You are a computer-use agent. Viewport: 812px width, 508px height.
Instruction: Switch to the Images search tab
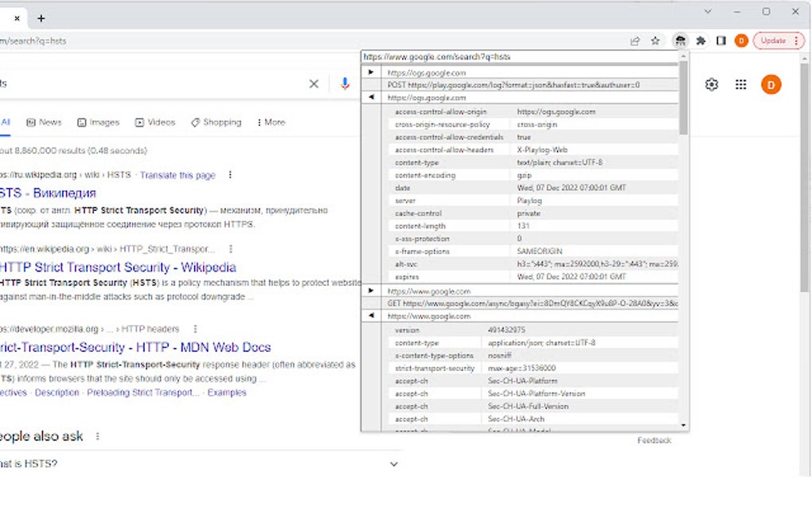(99, 122)
